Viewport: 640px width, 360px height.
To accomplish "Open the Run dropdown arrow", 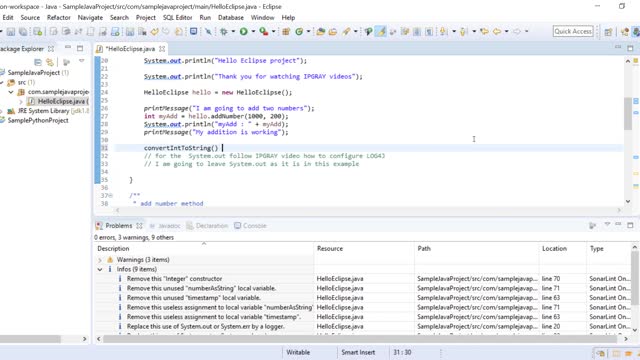I will pyautogui.click(x=253, y=31).
